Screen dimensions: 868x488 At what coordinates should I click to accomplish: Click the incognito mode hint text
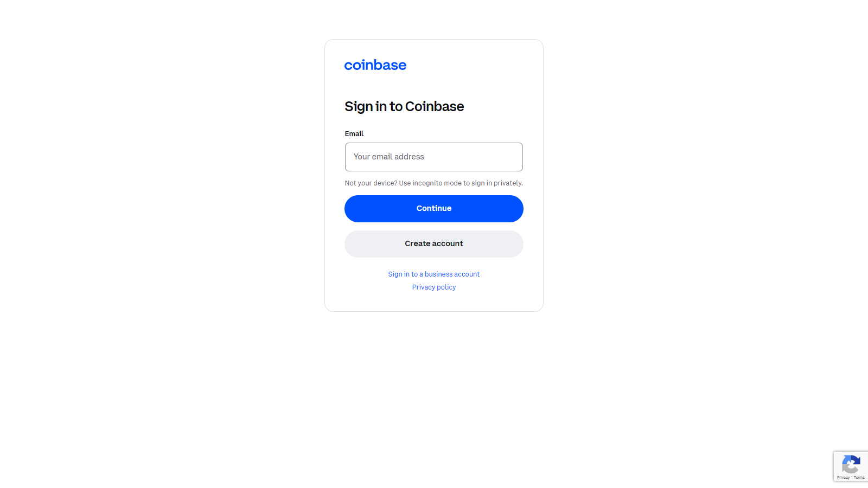click(433, 183)
